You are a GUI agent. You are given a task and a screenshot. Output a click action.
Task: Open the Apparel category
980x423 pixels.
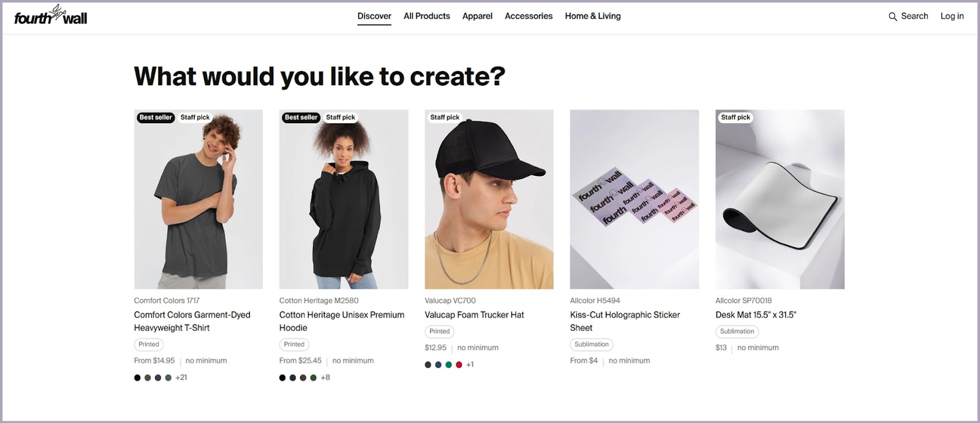(477, 16)
